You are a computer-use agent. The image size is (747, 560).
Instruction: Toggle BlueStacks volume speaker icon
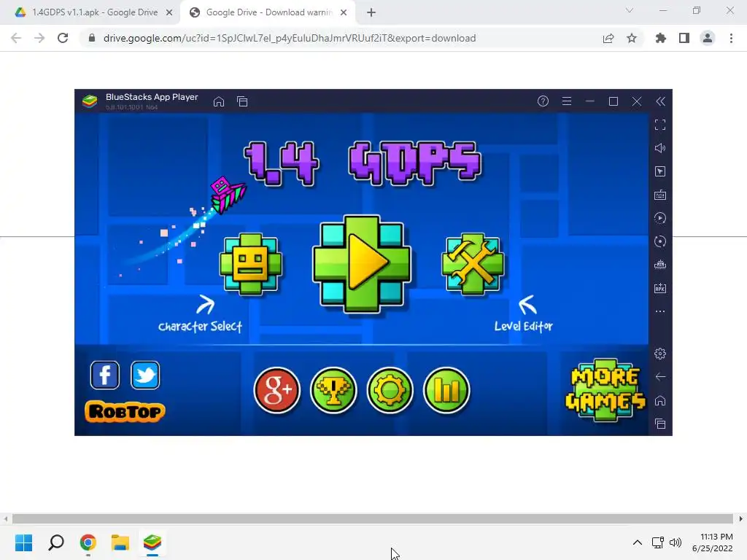[660, 148]
